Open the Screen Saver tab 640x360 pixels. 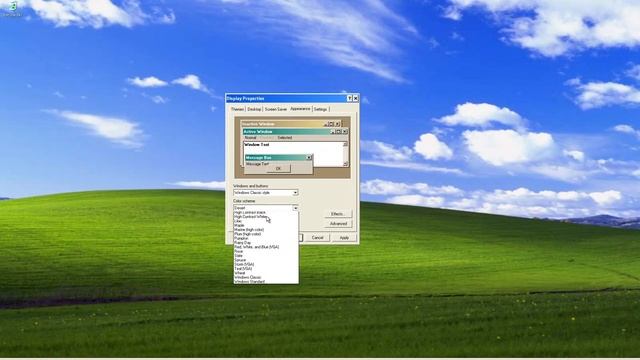click(276, 109)
